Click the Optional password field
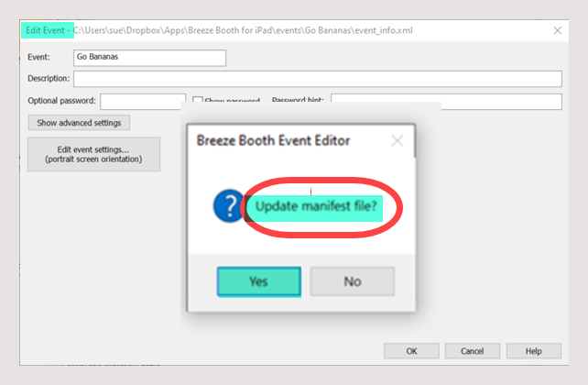Screen dimensions: 588x385 (x=143, y=102)
